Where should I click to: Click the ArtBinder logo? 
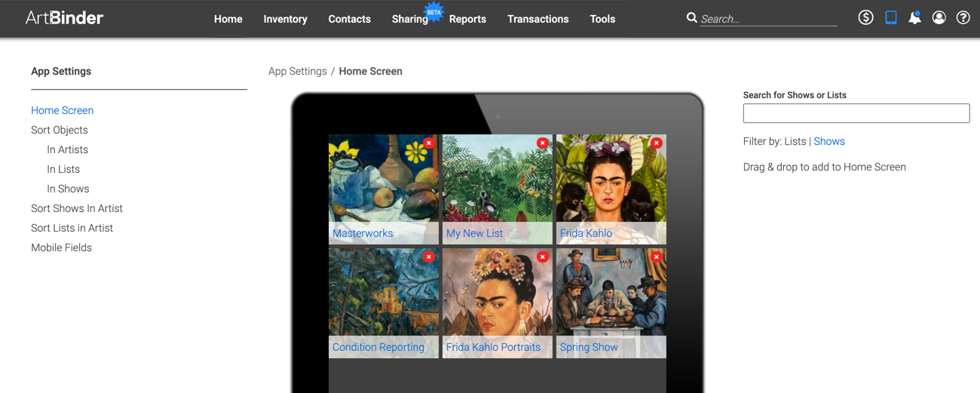[64, 18]
